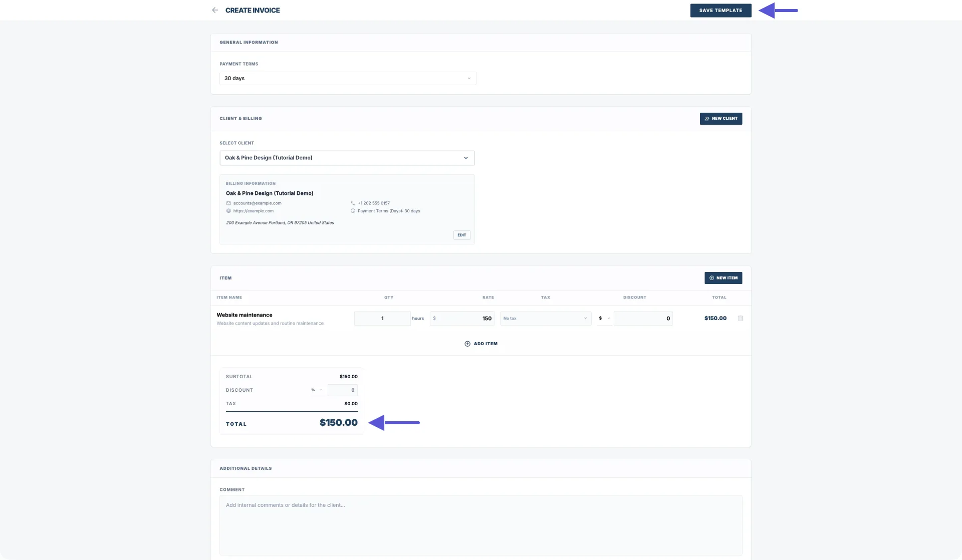Click the Website maintenance item name
Screen dimensions: 962x560
point(245,315)
